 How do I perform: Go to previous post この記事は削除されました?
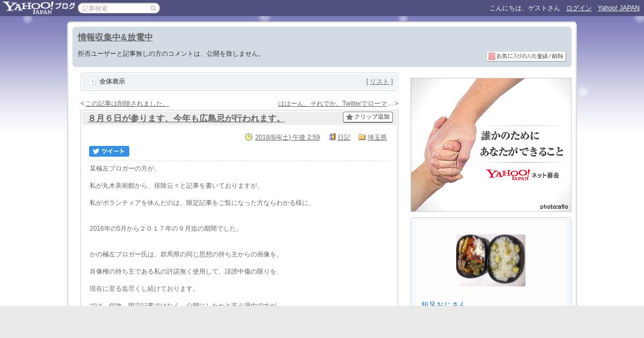coord(127,104)
